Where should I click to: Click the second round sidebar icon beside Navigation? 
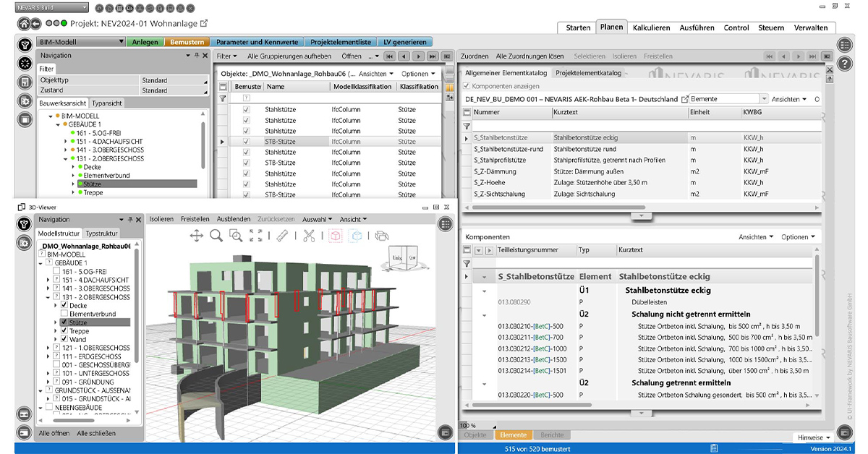pyautogui.click(x=25, y=64)
